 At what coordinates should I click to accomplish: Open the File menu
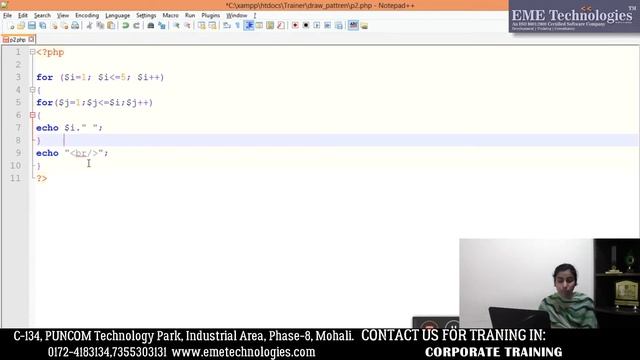coord(7,16)
